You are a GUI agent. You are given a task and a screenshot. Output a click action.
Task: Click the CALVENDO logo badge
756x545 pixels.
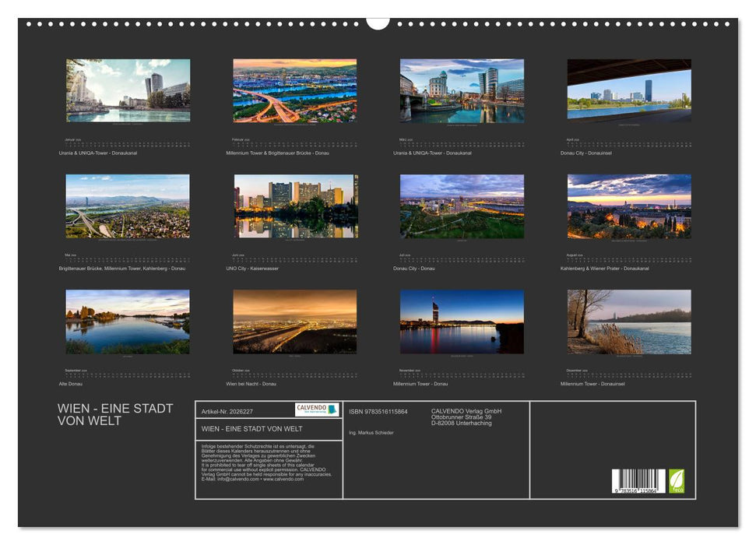coord(317,410)
